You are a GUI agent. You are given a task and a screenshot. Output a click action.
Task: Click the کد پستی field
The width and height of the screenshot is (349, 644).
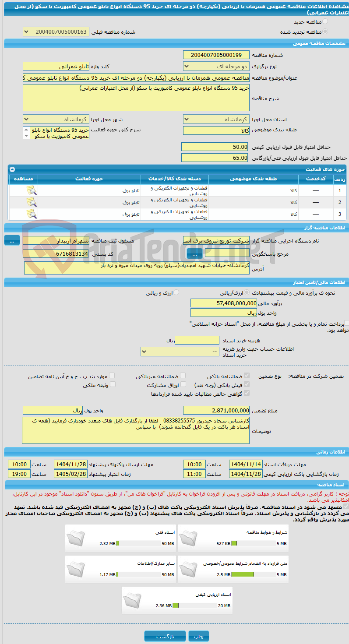[x=56, y=253]
